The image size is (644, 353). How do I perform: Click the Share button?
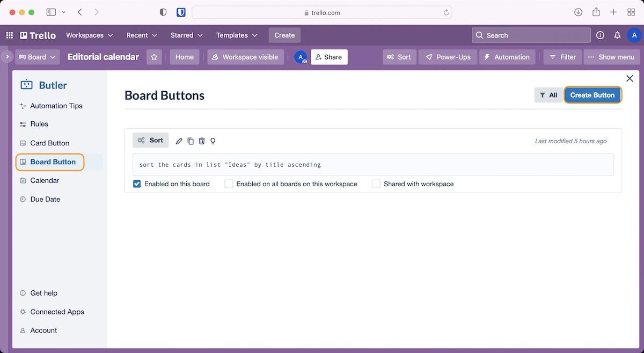tap(328, 57)
